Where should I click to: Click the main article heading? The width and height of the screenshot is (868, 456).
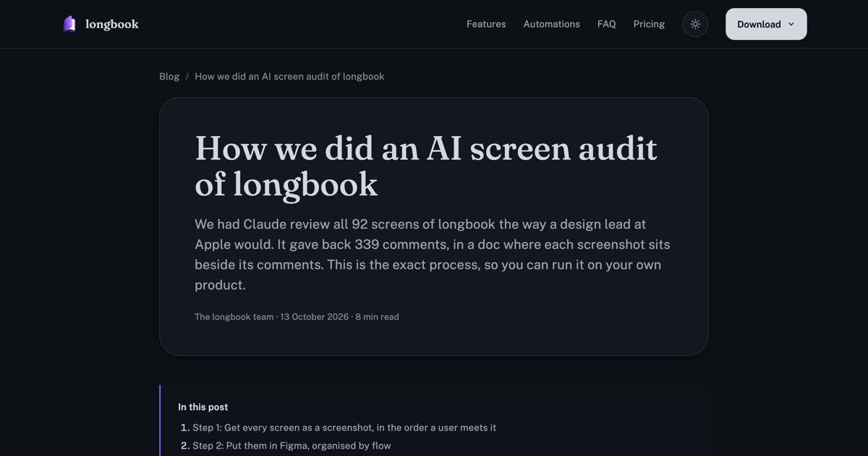[x=426, y=166]
